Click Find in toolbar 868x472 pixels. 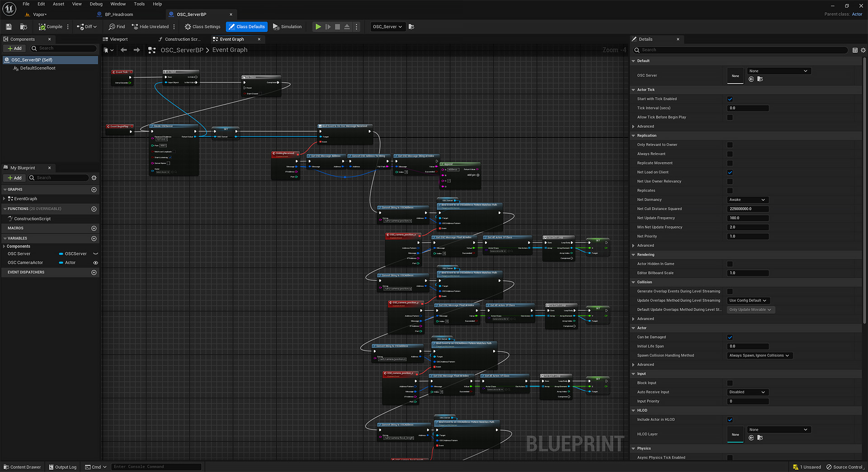(117, 27)
